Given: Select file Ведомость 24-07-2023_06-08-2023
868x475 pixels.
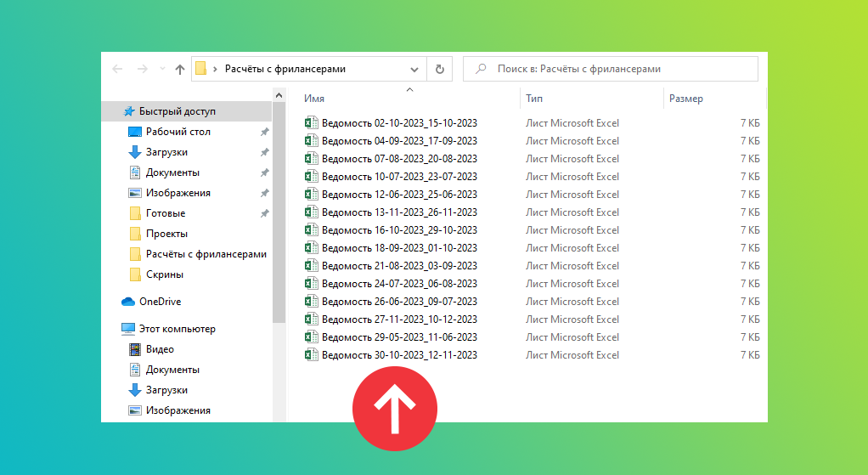Looking at the screenshot, I should (x=399, y=284).
